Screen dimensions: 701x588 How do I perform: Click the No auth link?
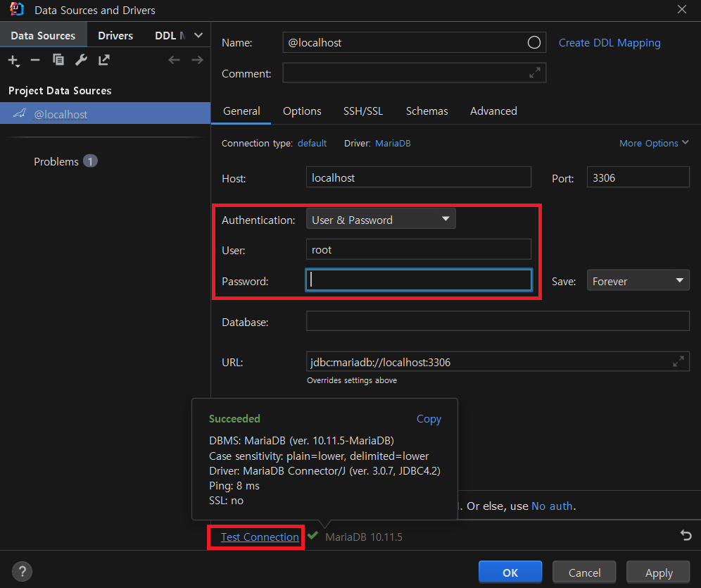click(552, 506)
